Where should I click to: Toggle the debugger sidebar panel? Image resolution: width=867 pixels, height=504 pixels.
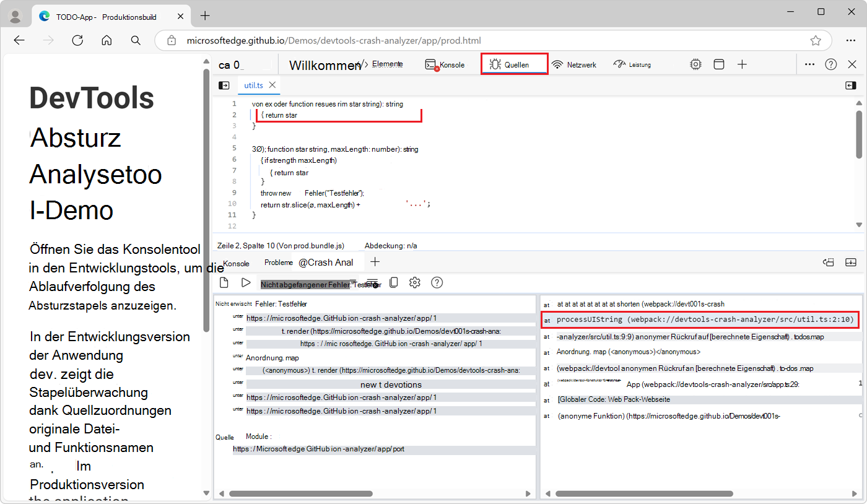[850, 85]
